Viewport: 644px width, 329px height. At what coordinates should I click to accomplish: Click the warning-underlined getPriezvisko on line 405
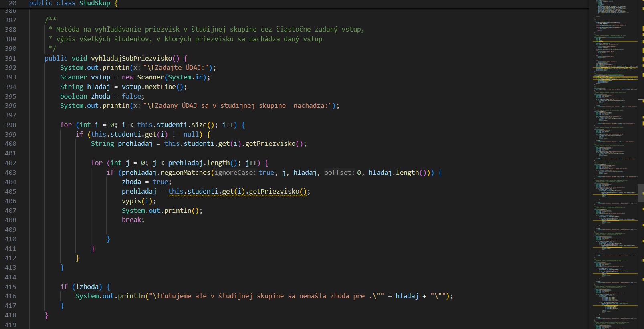(274, 192)
